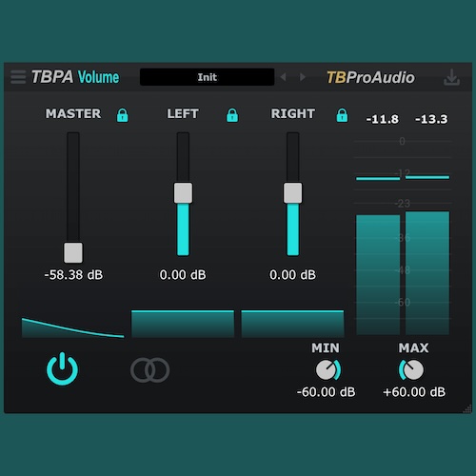The height and width of the screenshot is (476, 476).
Task: Click the RIGHT gain history graph
Action: 292,324
